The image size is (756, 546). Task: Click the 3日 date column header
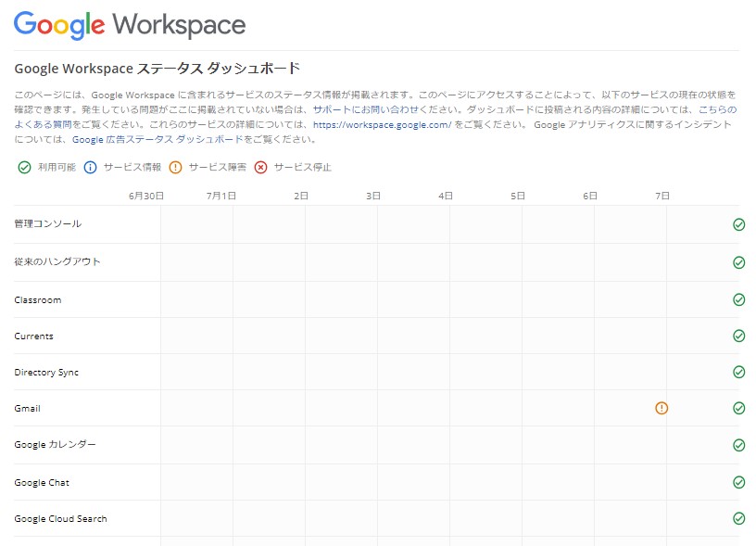373,196
